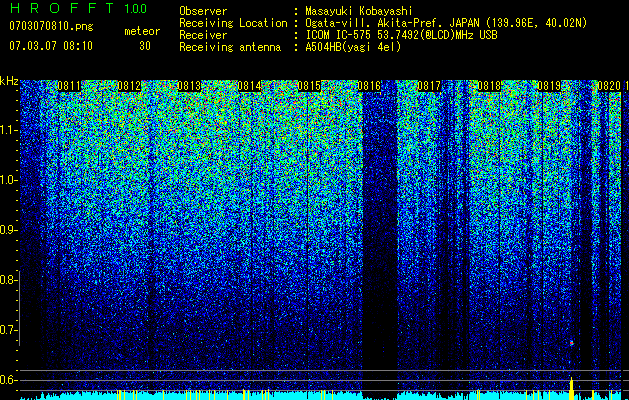The height and width of the screenshot is (400, 629).
Task: Click the 0815 time marker
Action: 309,86
